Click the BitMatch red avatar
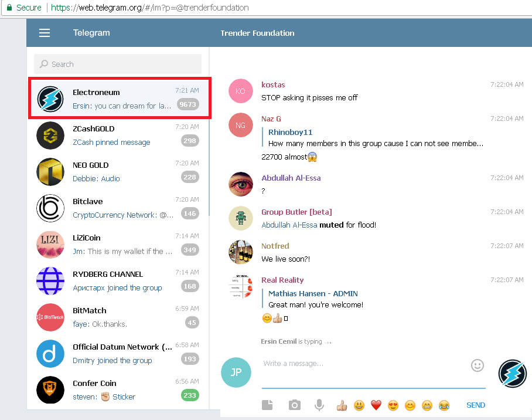Image resolution: width=532 pixels, height=420 pixels. click(x=50, y=317)
